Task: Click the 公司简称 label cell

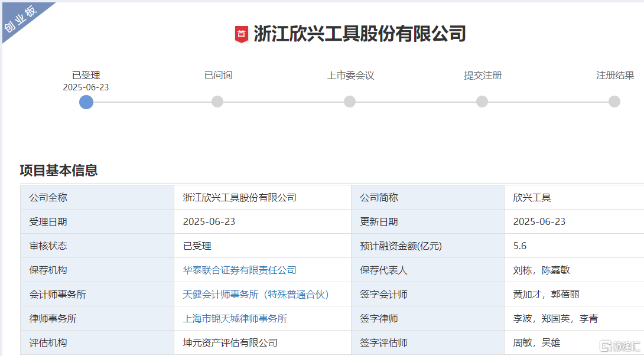Action: click(428, 198)
